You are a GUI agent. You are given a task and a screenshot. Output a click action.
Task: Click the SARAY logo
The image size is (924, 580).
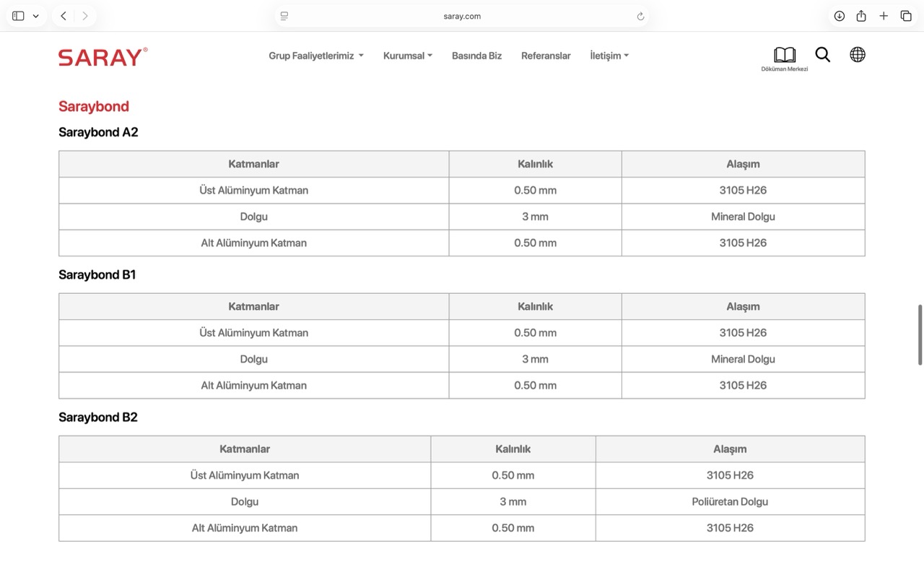coord(103,57)
